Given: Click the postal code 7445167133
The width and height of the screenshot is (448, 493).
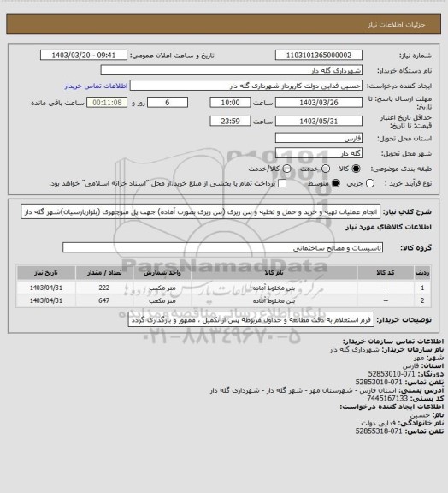Looking at the screenshot, I should 387,398.
